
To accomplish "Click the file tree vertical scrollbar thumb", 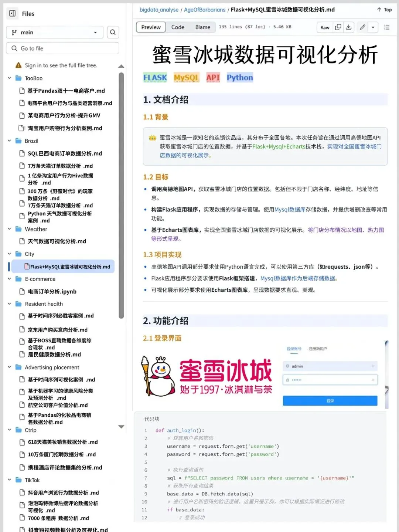I will tap(121, 195).
